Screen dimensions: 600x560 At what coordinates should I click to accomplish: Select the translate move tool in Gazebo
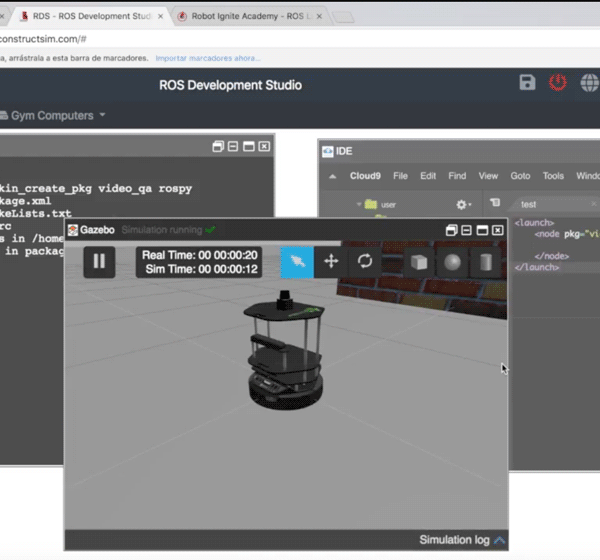point(331,262)
